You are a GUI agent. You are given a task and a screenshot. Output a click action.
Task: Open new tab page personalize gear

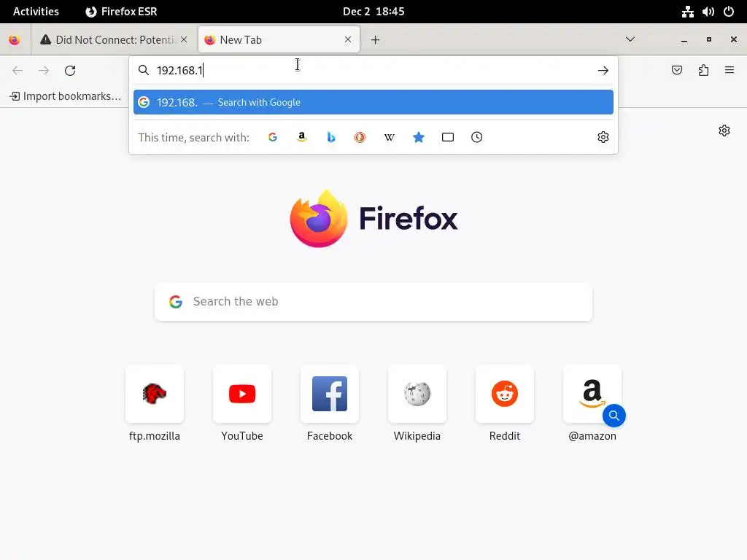(x=724, y=131)
